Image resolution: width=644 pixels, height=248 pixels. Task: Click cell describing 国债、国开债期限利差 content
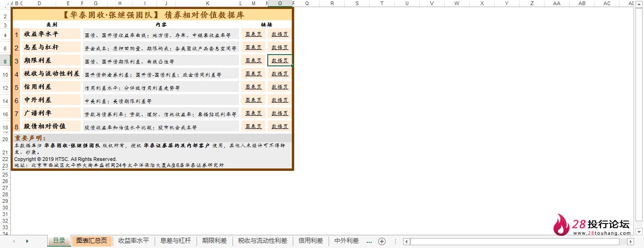coord(161,61)
